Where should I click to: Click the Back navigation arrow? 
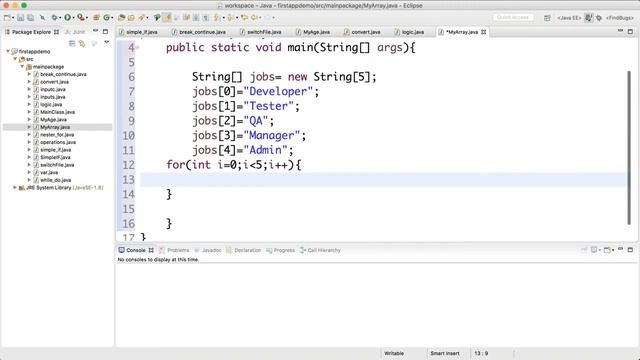[x=254, y=18]
